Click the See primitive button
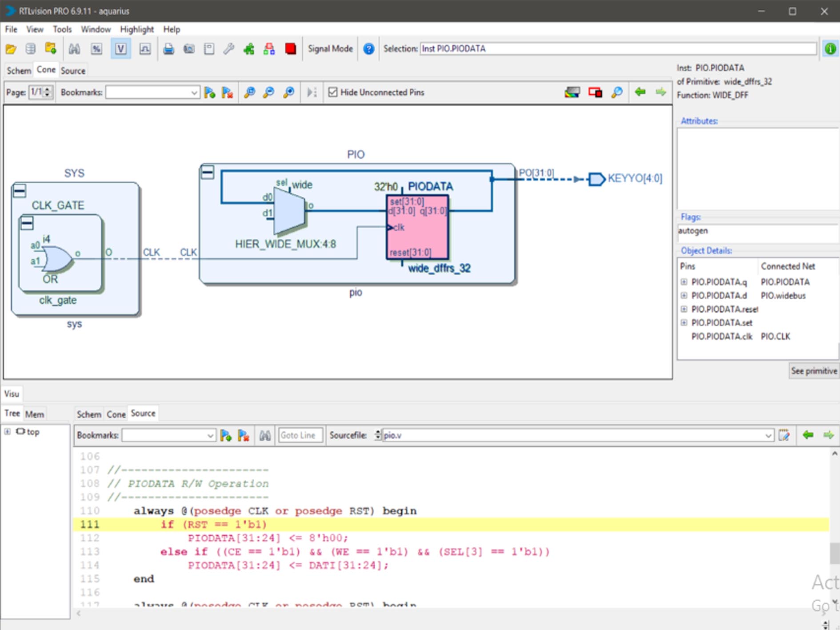The width and height of the screenshot is (840, 630). pyautogui.click(x=813, y=371)
